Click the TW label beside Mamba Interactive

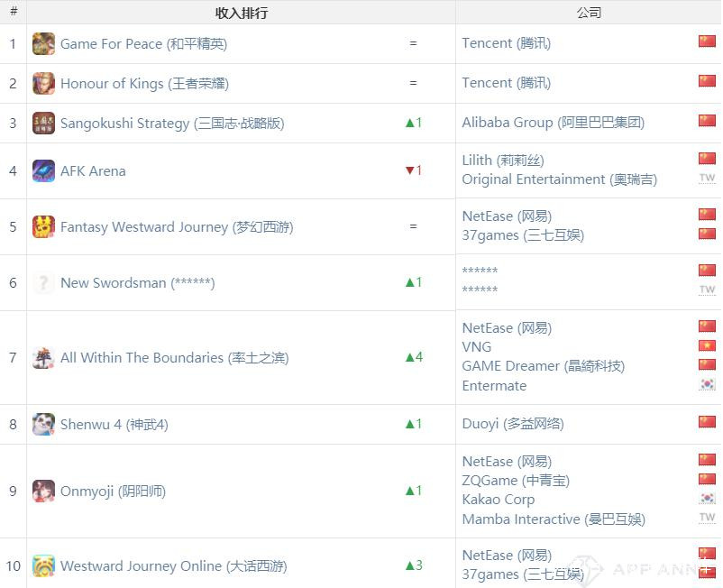(x=707, y=518)
